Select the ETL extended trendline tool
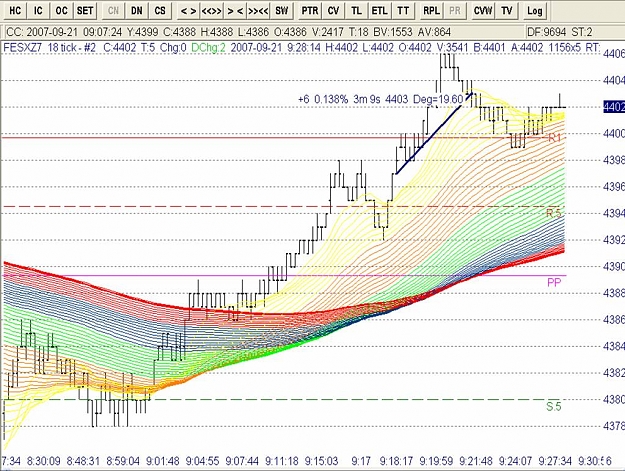 379,10
